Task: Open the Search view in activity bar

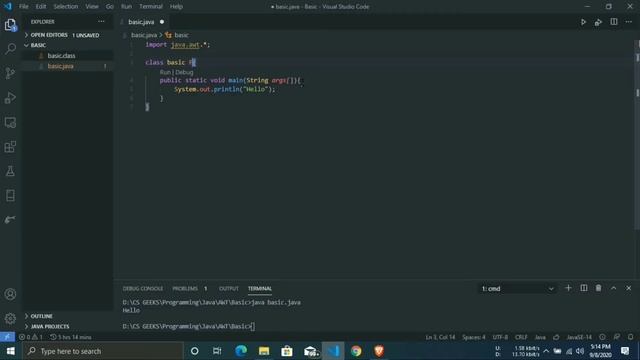Action: [10, 49]
